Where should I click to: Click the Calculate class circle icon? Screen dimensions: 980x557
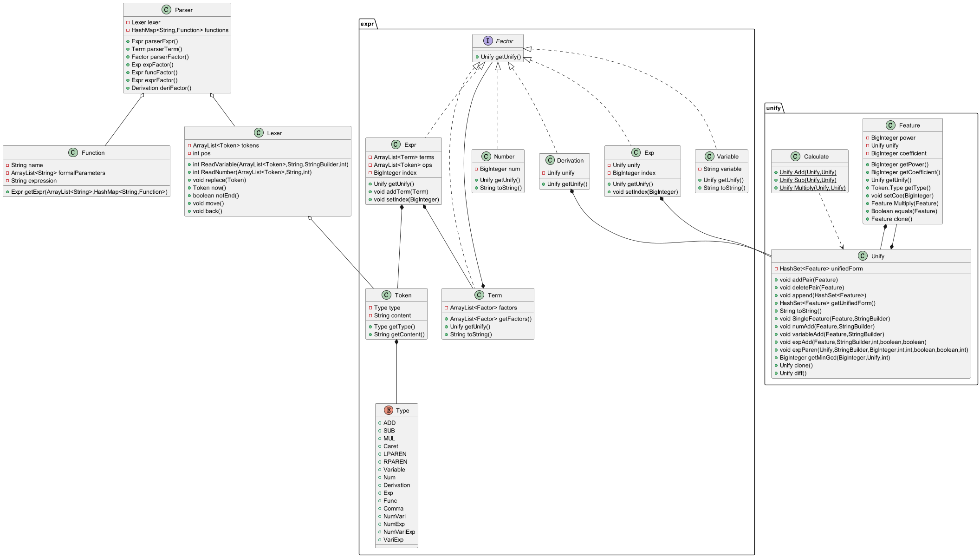[795, 157]
